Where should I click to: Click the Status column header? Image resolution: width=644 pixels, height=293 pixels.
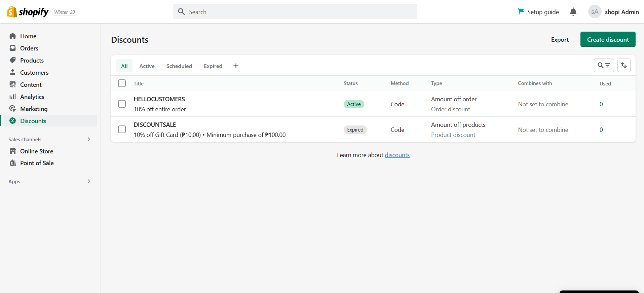point(351,83)
